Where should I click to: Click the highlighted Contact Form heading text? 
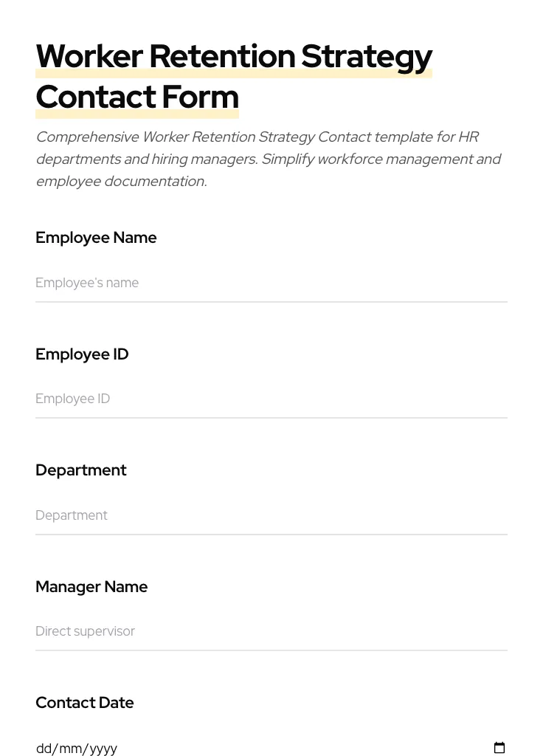137,97
